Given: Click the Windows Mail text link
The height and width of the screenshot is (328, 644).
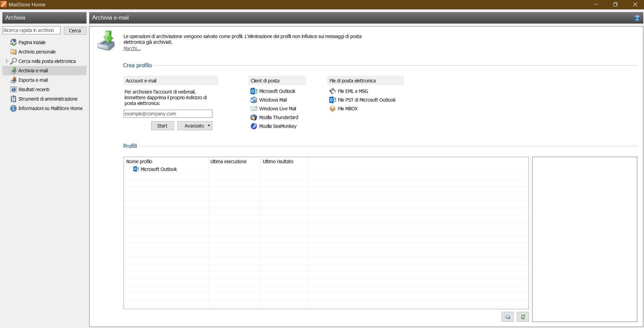Looking at the screenshot, I should pos(273,100).
